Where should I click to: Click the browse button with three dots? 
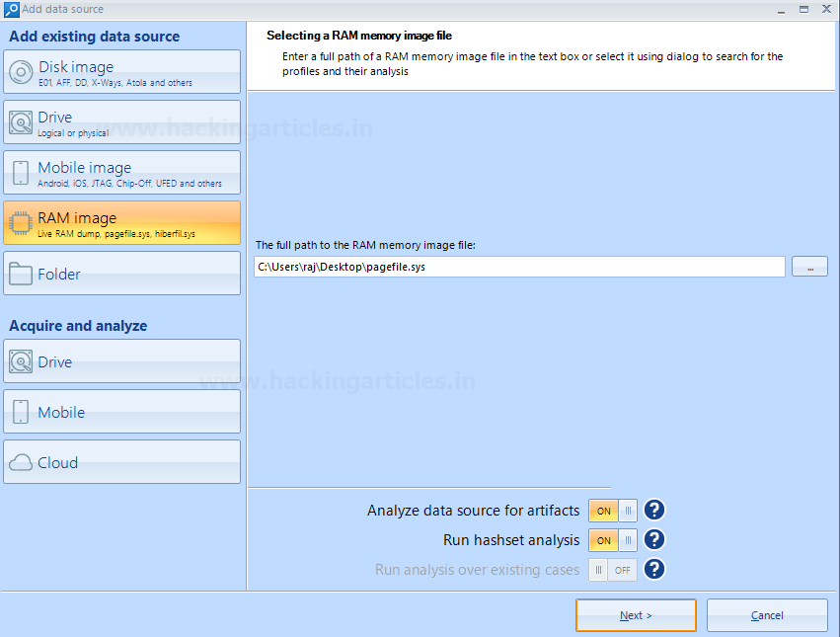click(809, 267)
